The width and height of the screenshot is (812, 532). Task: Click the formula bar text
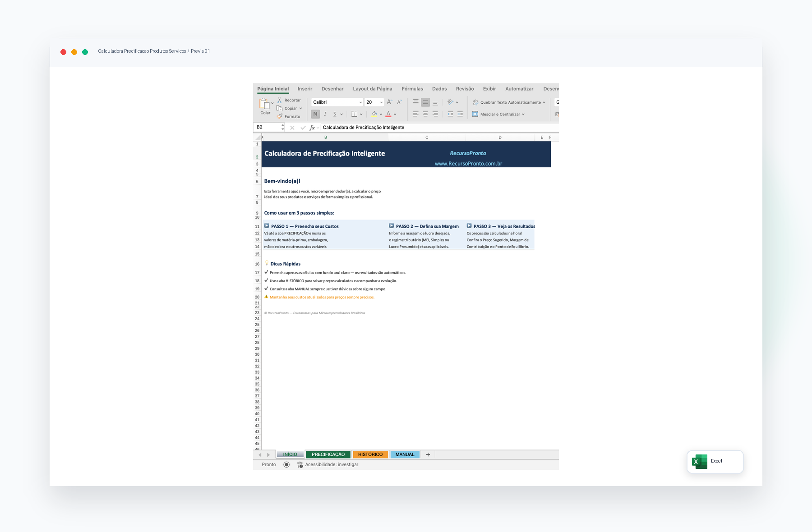(x=364, y=128)
